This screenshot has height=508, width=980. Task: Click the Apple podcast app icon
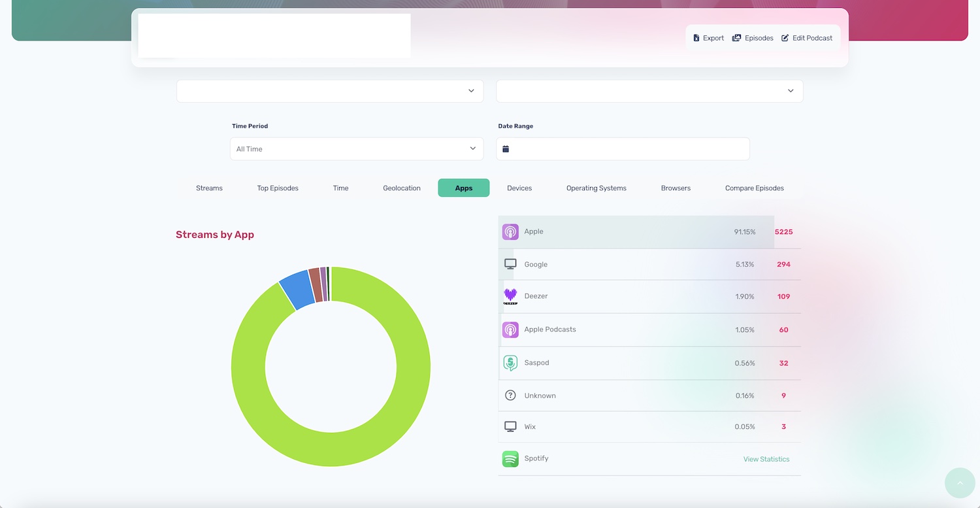pyautogui.click(x=510, y=232)
